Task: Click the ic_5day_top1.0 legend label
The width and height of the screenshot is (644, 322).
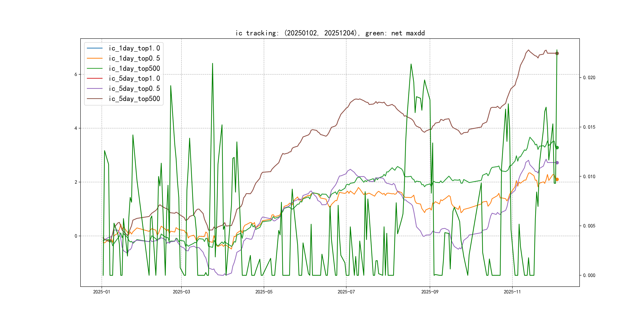Action: click(x=134, y=79)
